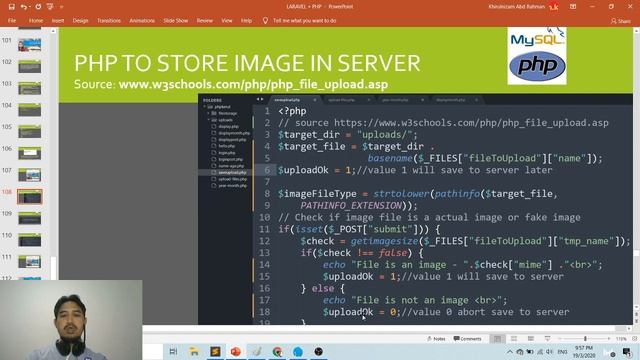Open the Slide Show ribbon tab
Viewport: 640px width, 360px height.
pyautogui.click(x=176, y=20)
